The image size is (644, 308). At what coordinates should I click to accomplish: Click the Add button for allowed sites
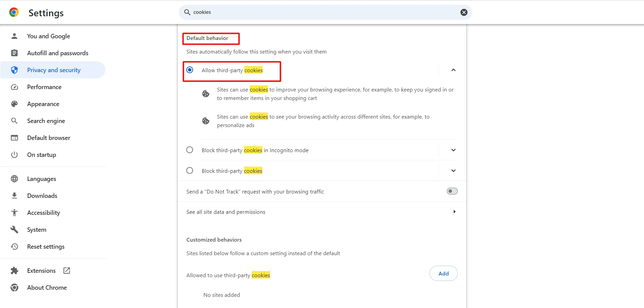click(x=443, y=273)
